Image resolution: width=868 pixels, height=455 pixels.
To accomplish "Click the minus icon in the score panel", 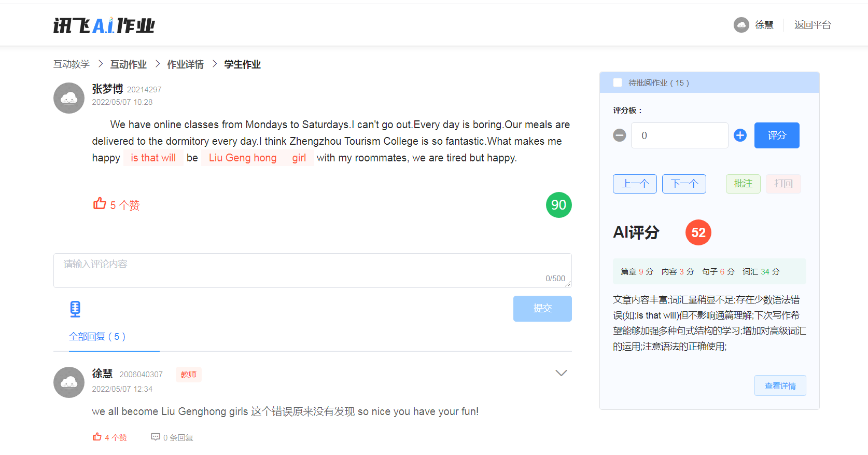I will [620, 135].
